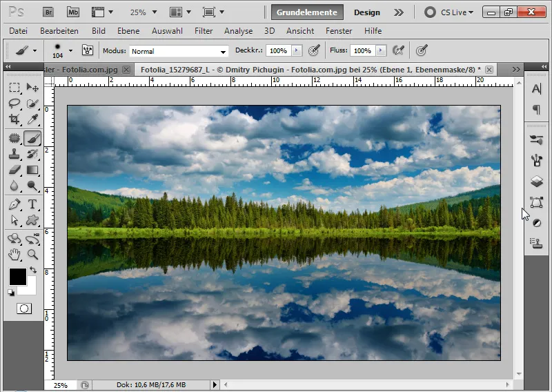
Task: Toggle pressure control for opacity
Action: (314, 50)
